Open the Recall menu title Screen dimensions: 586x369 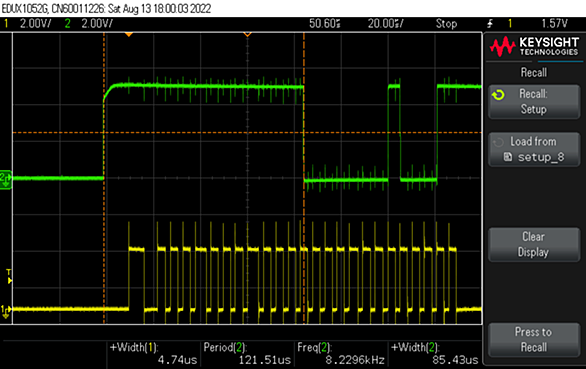click(x=534, y=72)
